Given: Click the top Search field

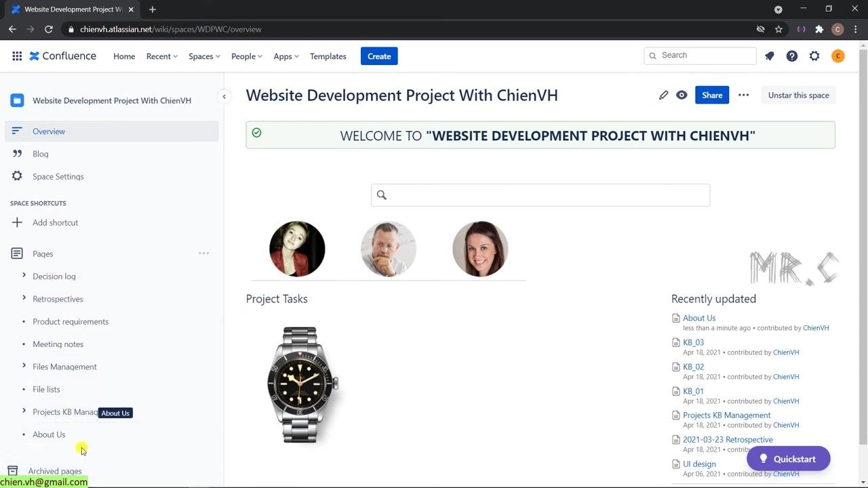Looking at the screenshot, I should (x=700, y=56).
